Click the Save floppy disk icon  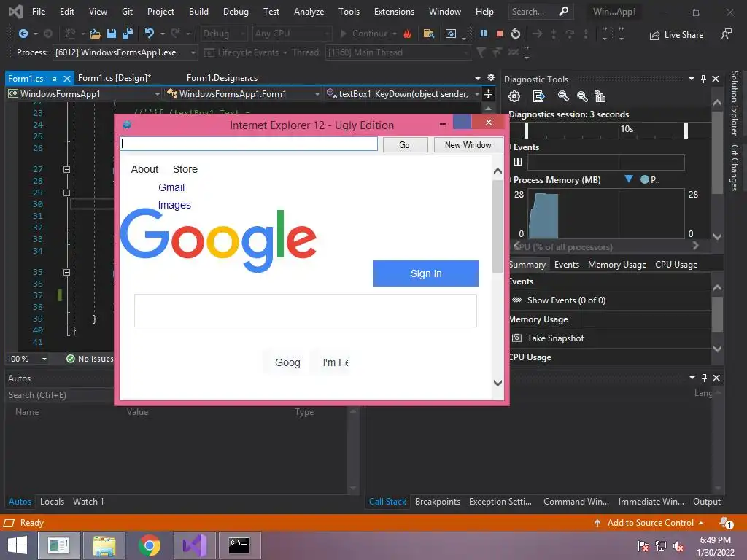pos(112,34)
